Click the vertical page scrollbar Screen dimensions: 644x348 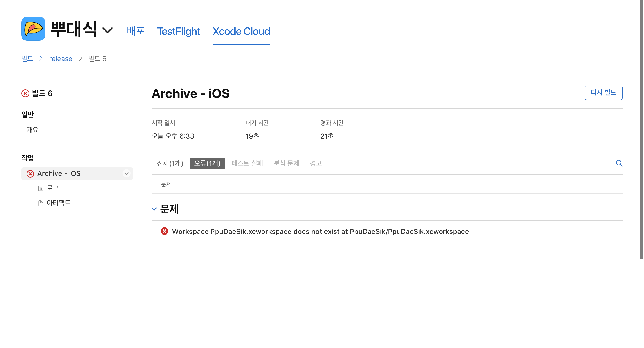641,130
